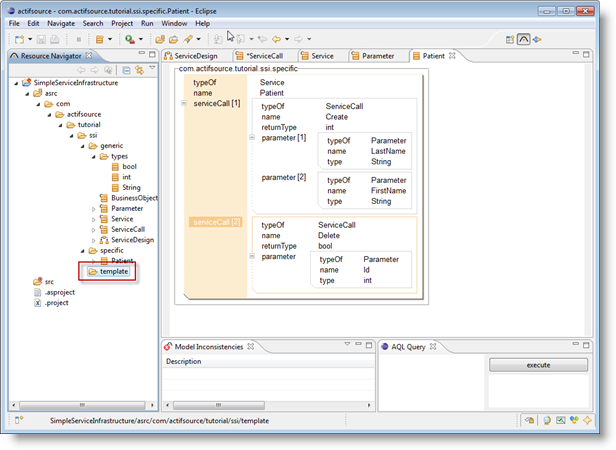Viewport: 616px width, 450px height.
Task: Click the Run toolbar icon
Action: point(131,39)
